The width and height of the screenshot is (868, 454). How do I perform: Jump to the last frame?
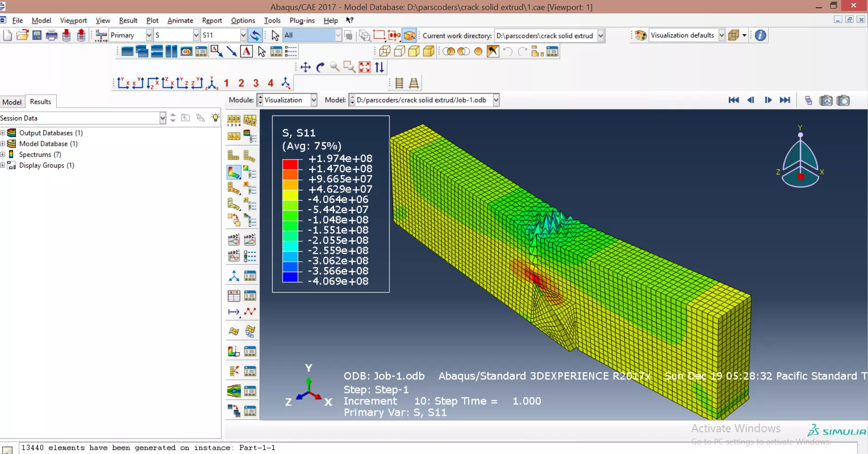785,100
